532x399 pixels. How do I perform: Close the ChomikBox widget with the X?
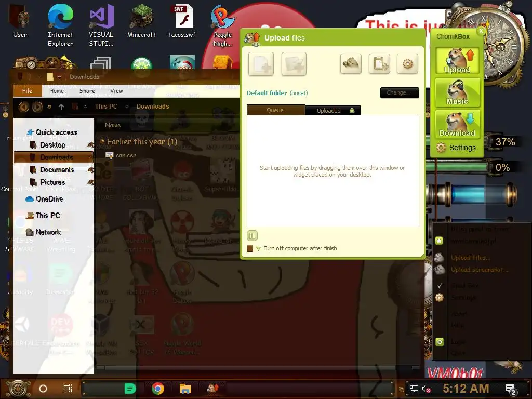click(x=481, y=31)
